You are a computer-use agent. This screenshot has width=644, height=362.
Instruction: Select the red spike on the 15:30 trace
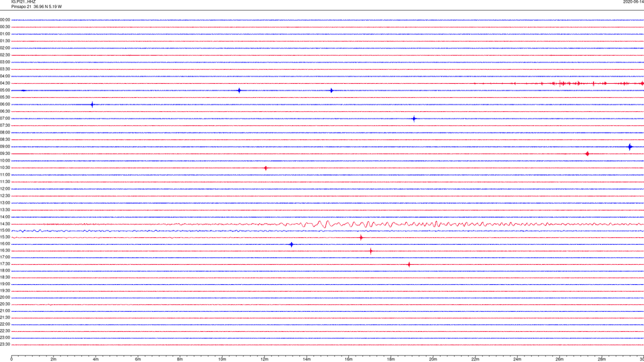pyautogui.click(x=361, y=237)
